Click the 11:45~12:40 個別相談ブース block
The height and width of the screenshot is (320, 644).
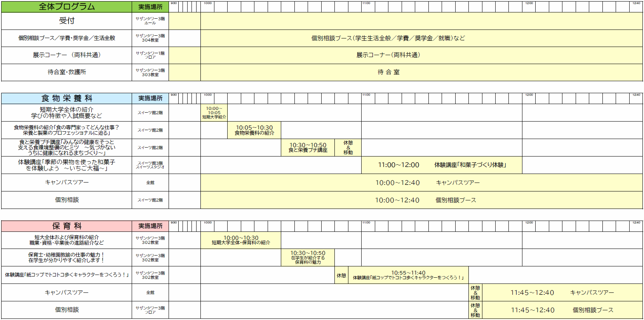[562, 310]
